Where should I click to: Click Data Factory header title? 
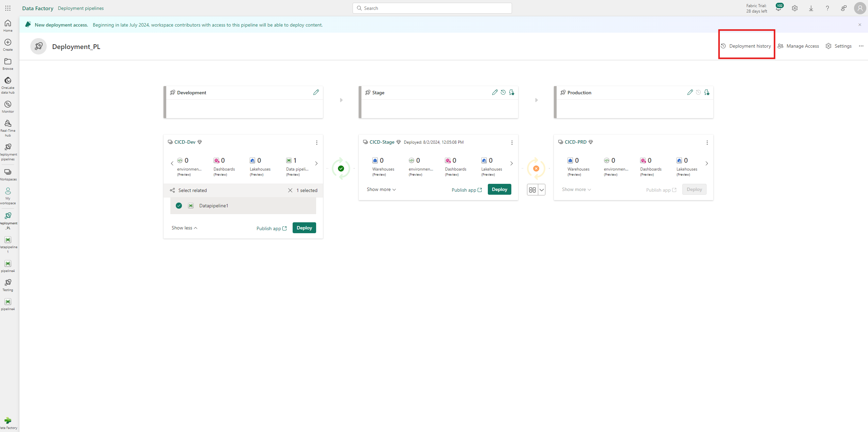(x=38, y=8)
